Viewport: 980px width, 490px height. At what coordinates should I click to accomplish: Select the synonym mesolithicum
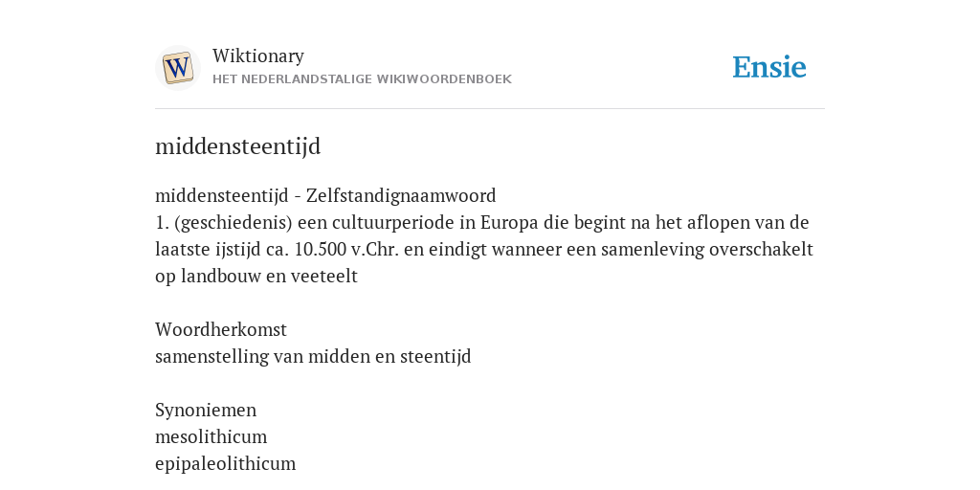[x=212, y=436]
